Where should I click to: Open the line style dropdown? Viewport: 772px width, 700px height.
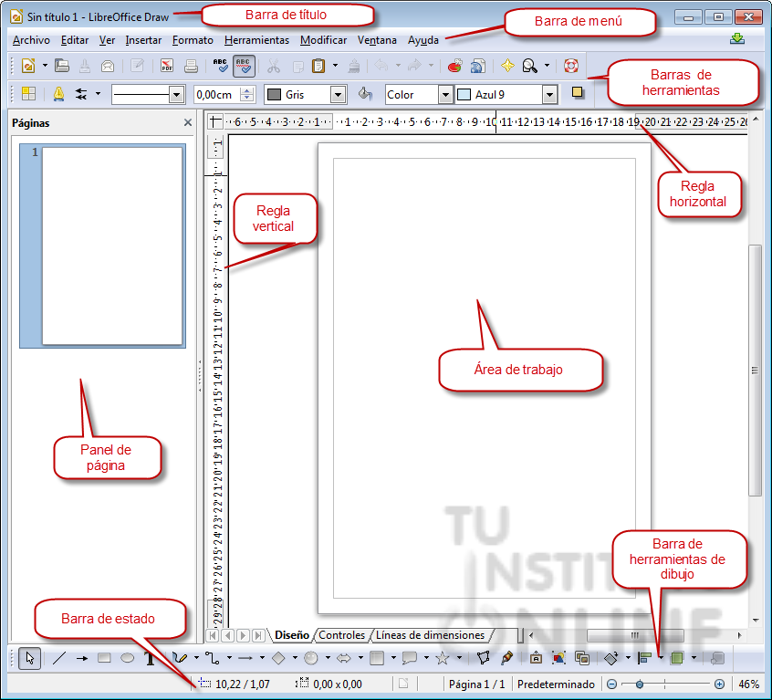tap(176, 95)
